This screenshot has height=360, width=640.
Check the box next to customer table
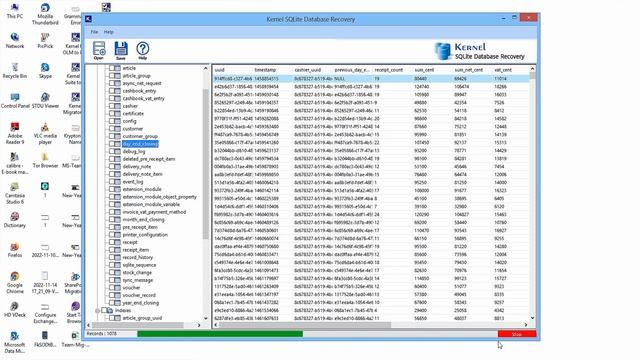point(111,129)
